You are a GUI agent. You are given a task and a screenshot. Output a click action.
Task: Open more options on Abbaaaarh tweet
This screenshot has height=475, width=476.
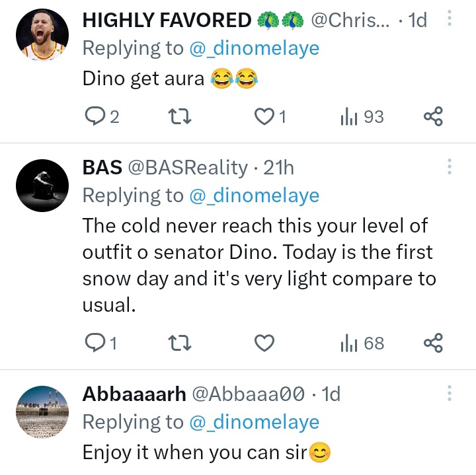[450, 394]
